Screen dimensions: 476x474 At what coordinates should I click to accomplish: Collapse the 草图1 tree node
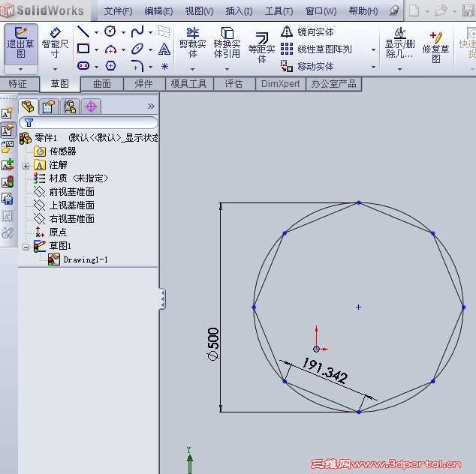pos(26,247)
